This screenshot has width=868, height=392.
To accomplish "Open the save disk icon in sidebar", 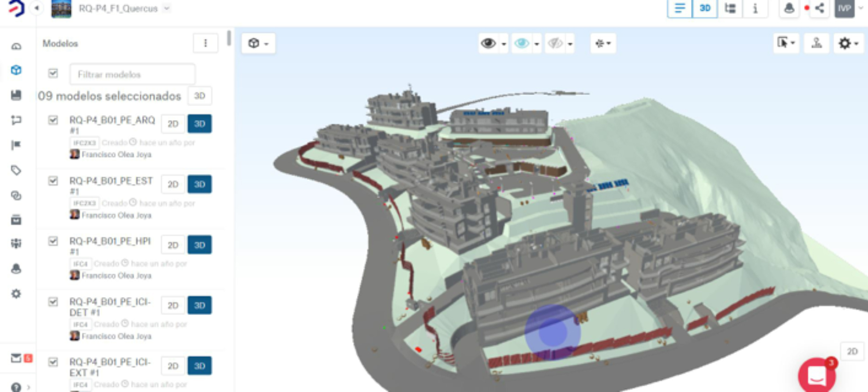I will [x=16, y=95].
